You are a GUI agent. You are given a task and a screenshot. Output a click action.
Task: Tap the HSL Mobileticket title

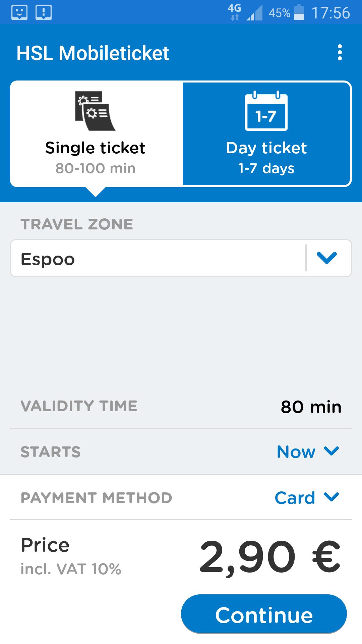click(93, 53)
